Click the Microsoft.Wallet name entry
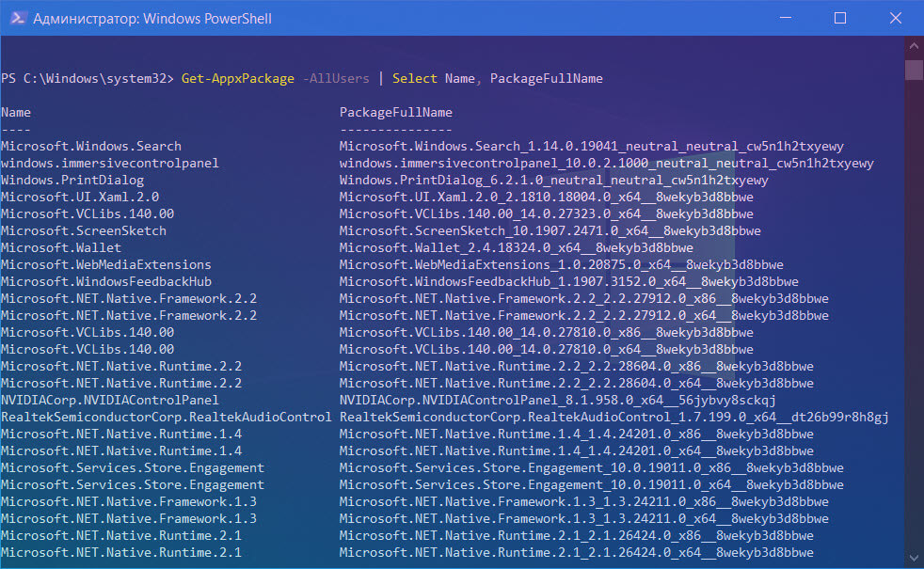Viewport: 924px width, 569px height. 61,247
